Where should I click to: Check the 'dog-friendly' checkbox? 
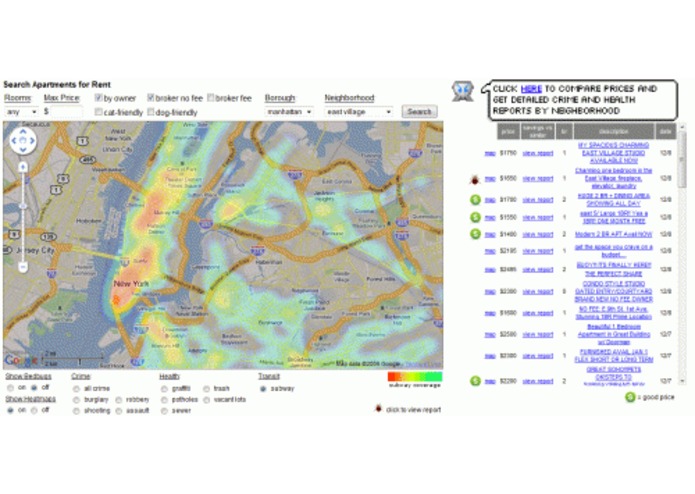pos(151,112)
